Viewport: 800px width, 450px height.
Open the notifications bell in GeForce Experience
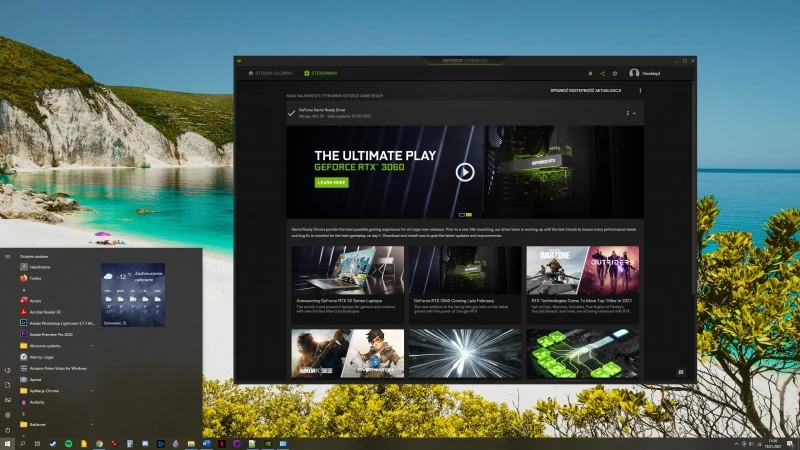point(590,73)
